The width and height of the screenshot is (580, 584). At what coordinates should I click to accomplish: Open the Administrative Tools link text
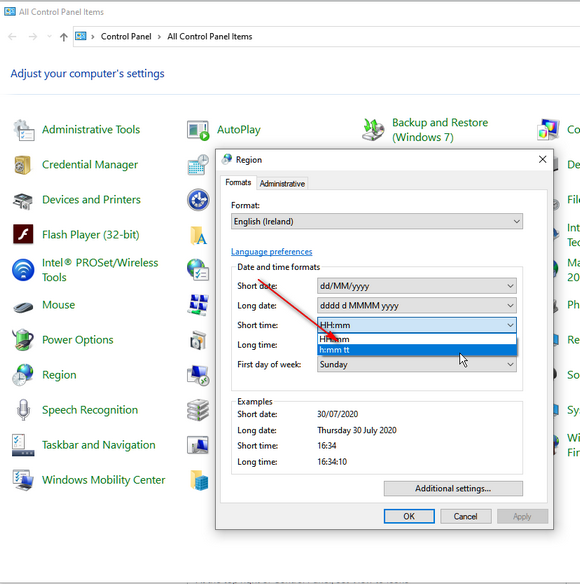tap(91, 130)
